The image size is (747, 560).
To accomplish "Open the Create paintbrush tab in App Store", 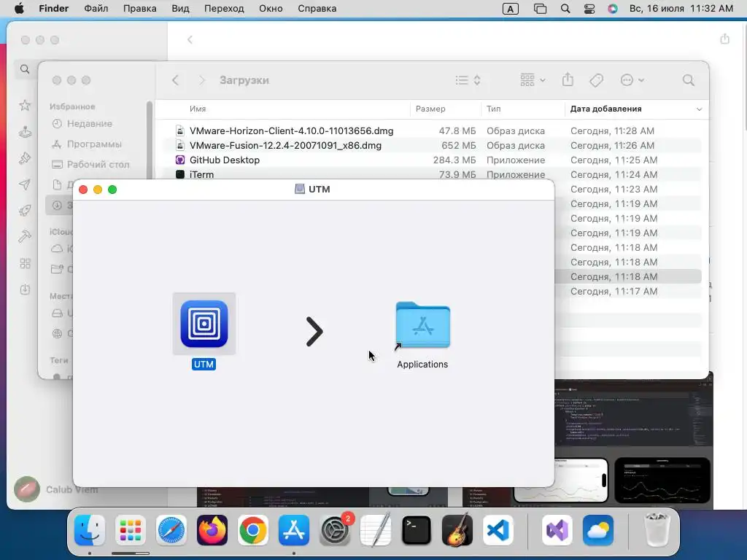I will pos(25,158).
